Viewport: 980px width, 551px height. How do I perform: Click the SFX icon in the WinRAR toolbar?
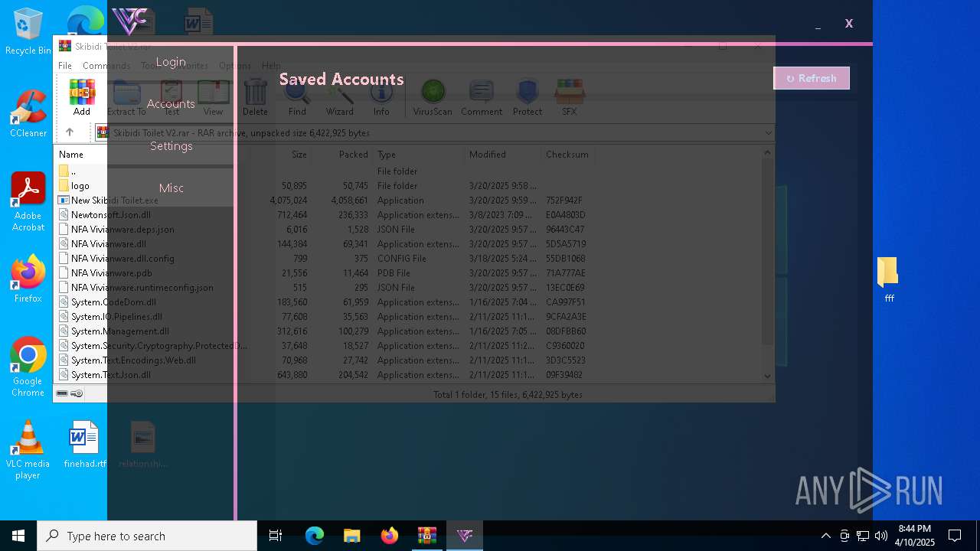(x=569, y=97)
